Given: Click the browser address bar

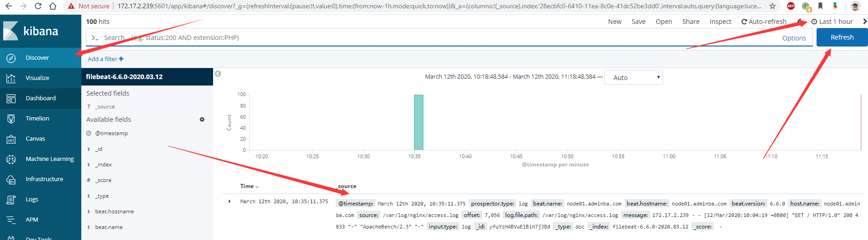Looking at the screenshot, I should point(439,6).
